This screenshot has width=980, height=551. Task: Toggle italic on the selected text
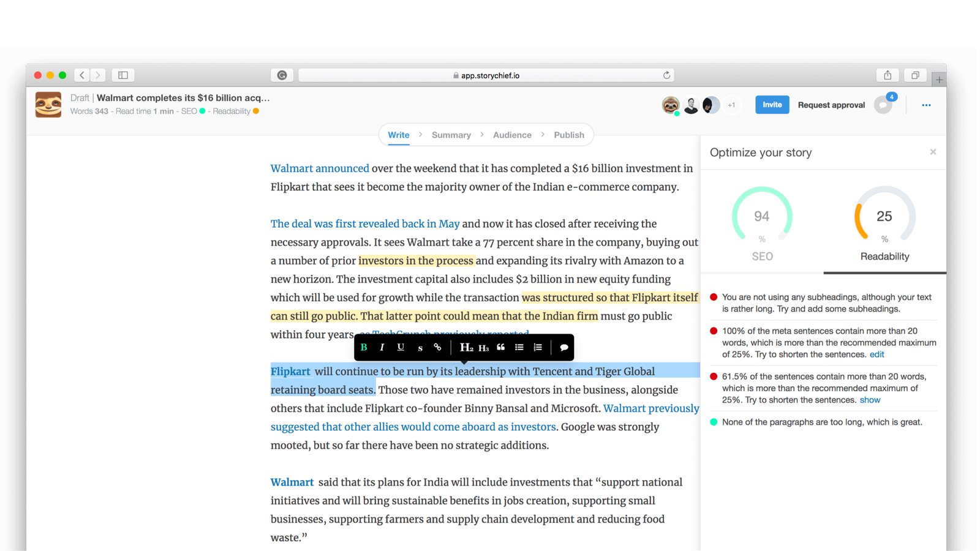click(x=382, y=347)
